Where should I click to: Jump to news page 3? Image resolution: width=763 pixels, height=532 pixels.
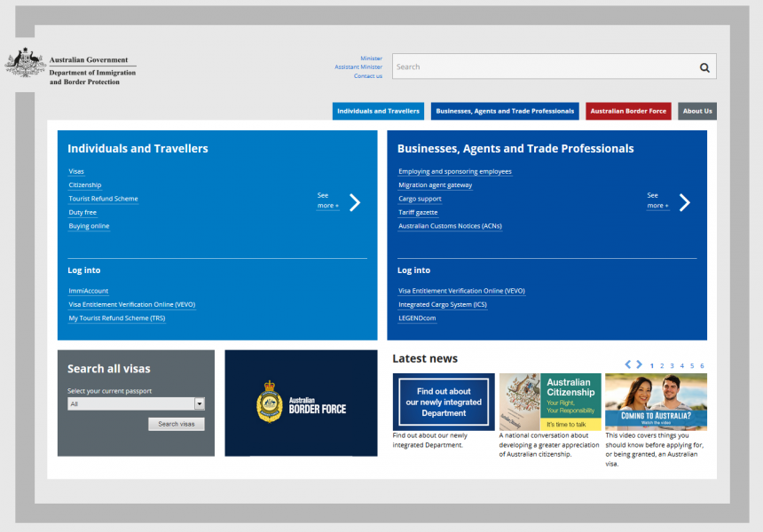click(672, 365)
